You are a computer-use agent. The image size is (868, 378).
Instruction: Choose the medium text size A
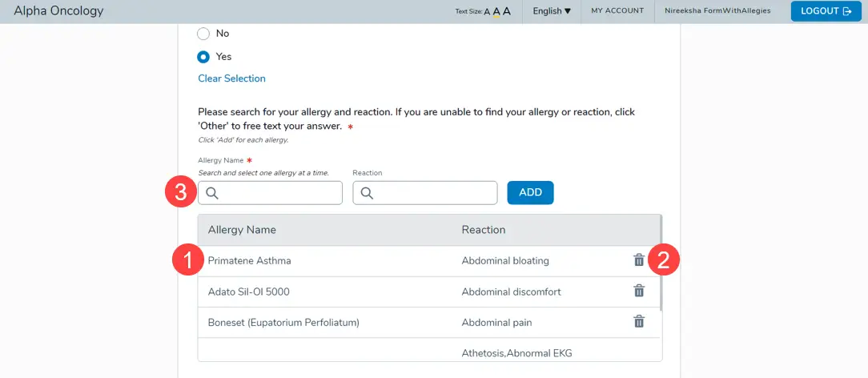click(496, 11)
